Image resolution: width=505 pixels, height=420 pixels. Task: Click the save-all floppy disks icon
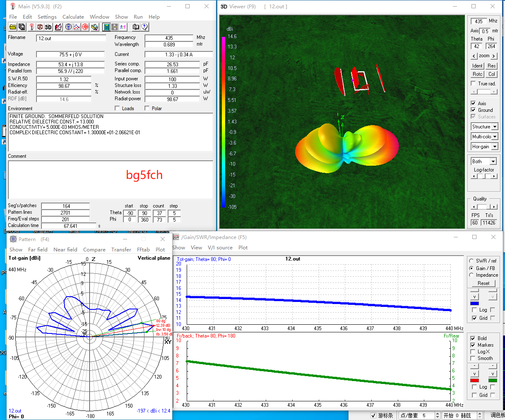[x=22, y=27]
